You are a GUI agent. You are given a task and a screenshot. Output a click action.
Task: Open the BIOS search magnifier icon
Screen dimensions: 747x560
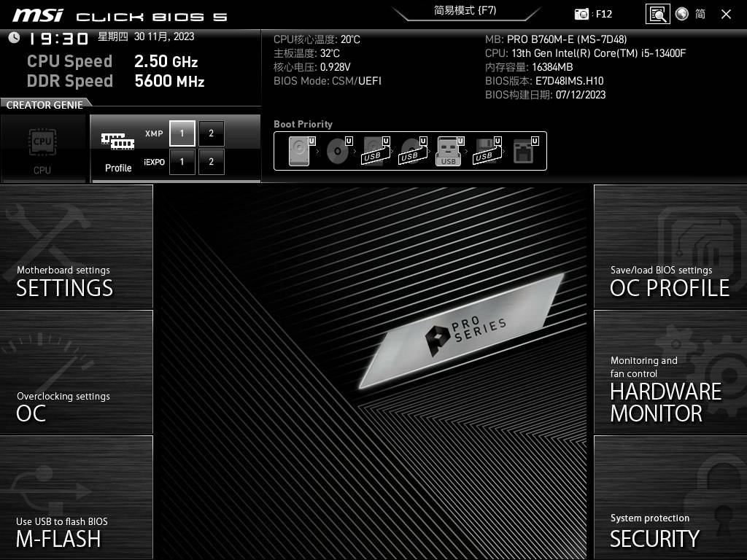[x=657, y=14]
